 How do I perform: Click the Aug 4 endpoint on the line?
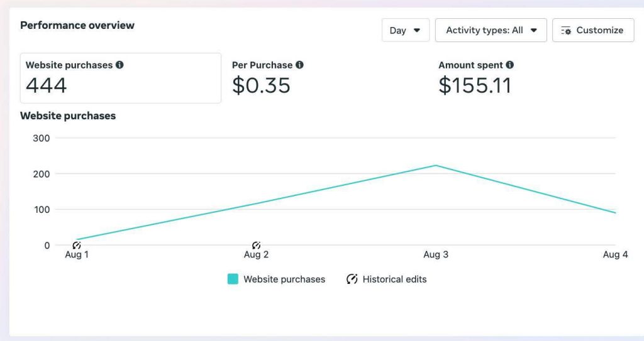pos(615,213)
